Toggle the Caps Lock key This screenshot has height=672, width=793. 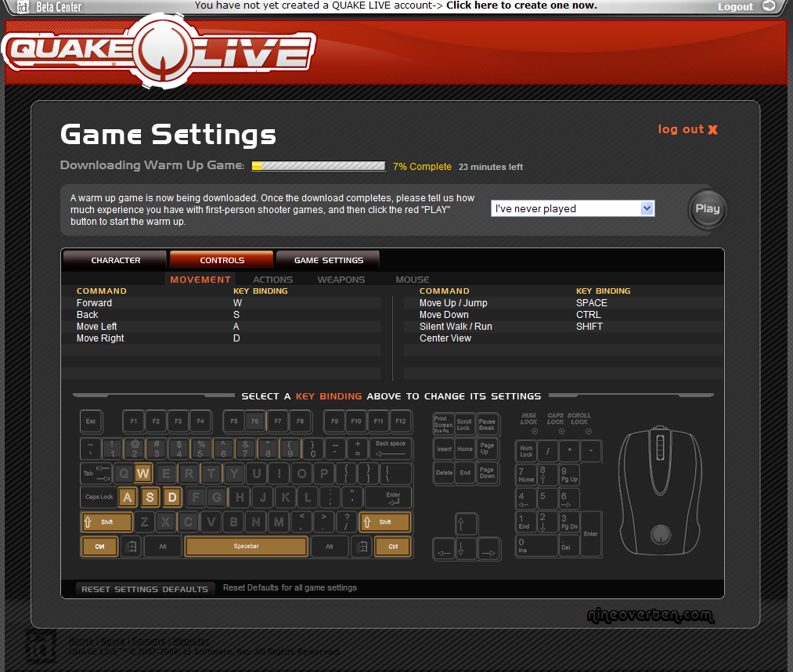pyautogui.click(x=99, y=497)
